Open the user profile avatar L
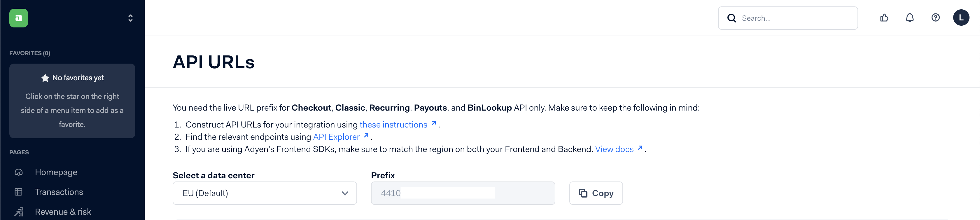Image resolution: width=980 pixels, height=220 pixels. click(x=961, y=18)
